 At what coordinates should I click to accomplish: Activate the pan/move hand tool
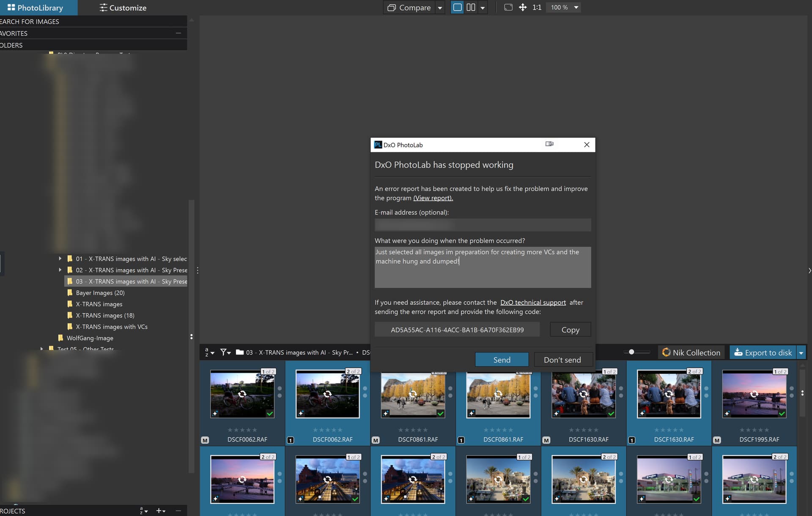point(523,7)
